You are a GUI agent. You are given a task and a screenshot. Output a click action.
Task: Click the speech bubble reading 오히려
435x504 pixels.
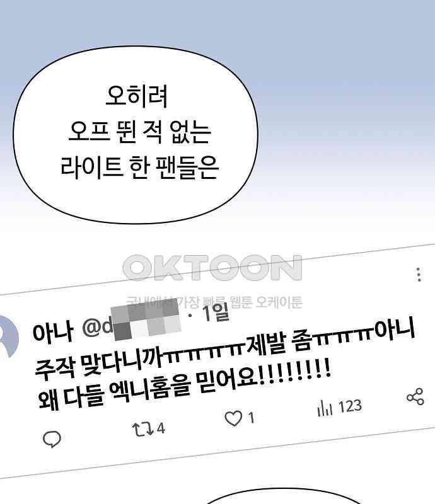click(136, 135)
